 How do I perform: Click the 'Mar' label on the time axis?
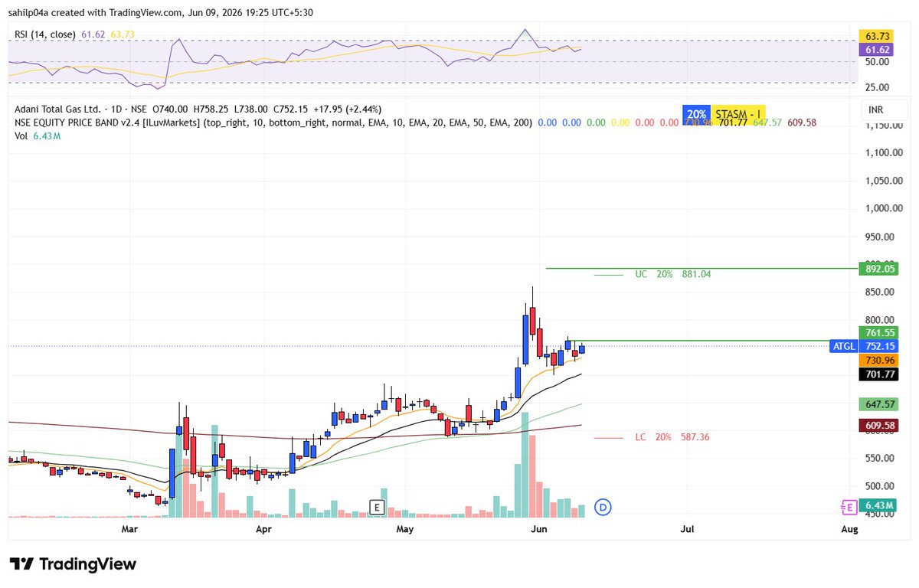tap(129, 529)
